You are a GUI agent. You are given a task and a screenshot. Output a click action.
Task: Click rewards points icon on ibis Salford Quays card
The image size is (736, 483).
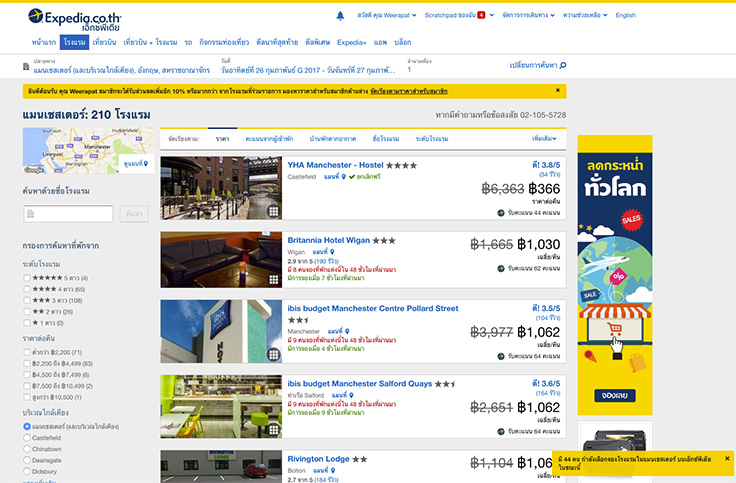[501, 431]
